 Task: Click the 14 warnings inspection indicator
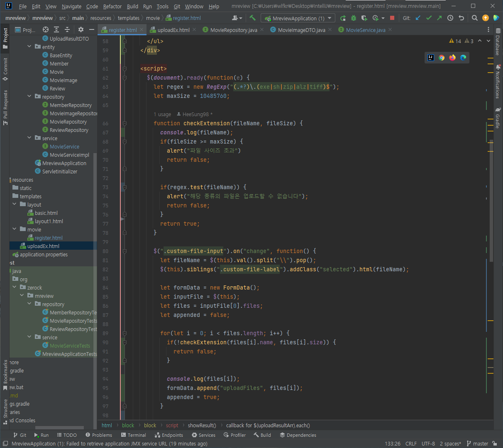pyautogui.click(x=455, y=41)
